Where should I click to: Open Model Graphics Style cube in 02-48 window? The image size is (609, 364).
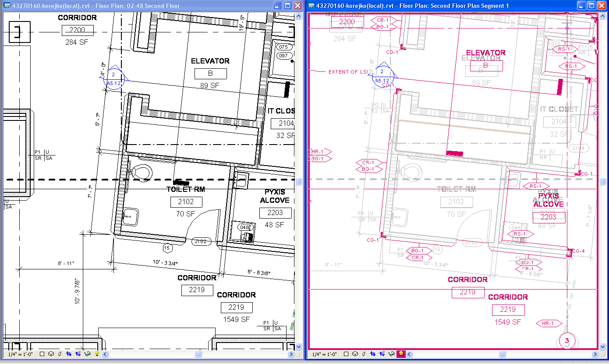(51, 354)
